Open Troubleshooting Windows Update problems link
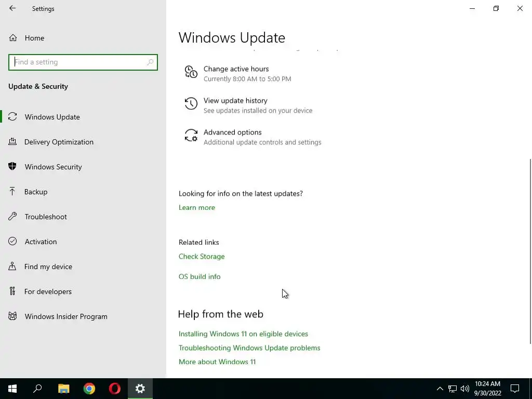This screenshot has height=399, width=532. coord(249,348)
